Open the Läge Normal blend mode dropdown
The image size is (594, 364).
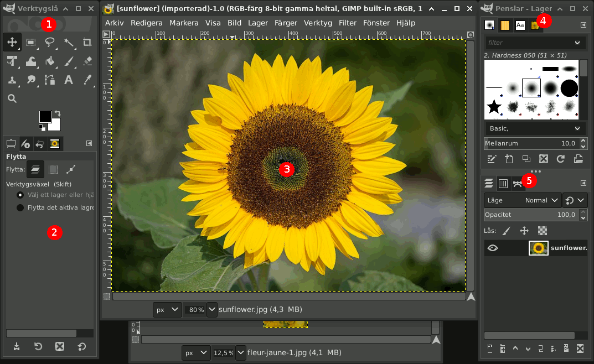click(522, 200)
